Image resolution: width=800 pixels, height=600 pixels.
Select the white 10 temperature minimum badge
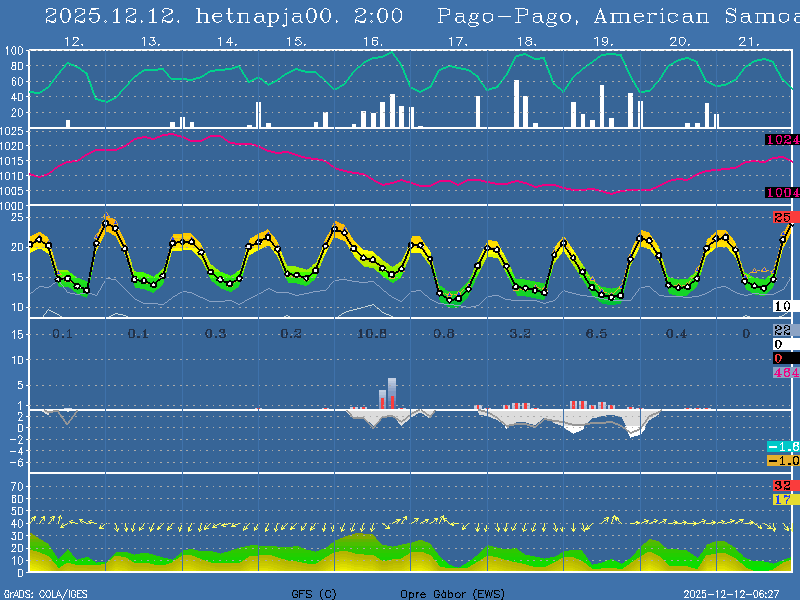783,306
